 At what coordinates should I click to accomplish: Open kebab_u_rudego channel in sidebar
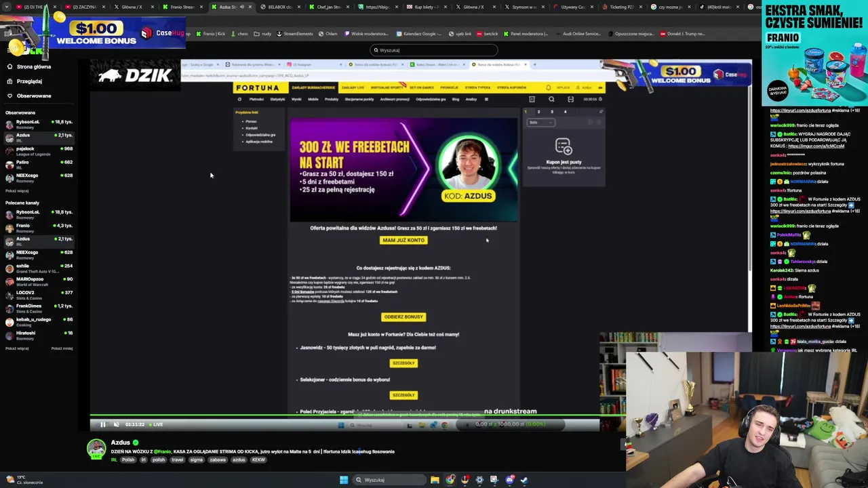tap(39, 321)
